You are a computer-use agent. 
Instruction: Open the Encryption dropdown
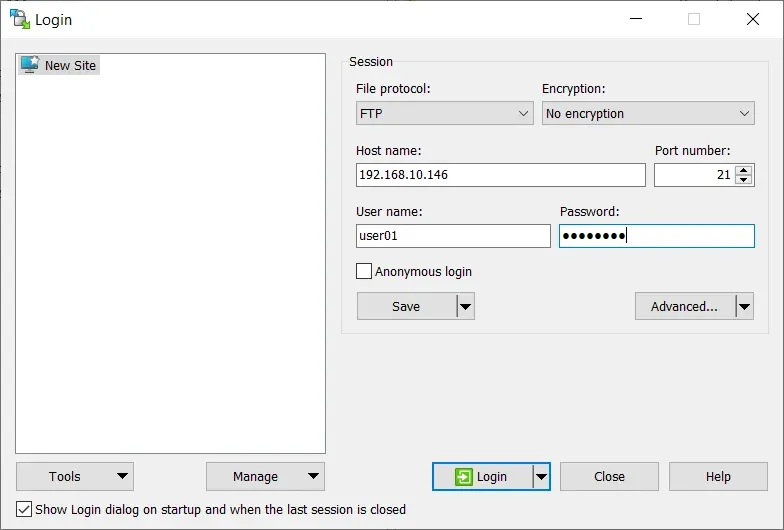tap(648, 114)
